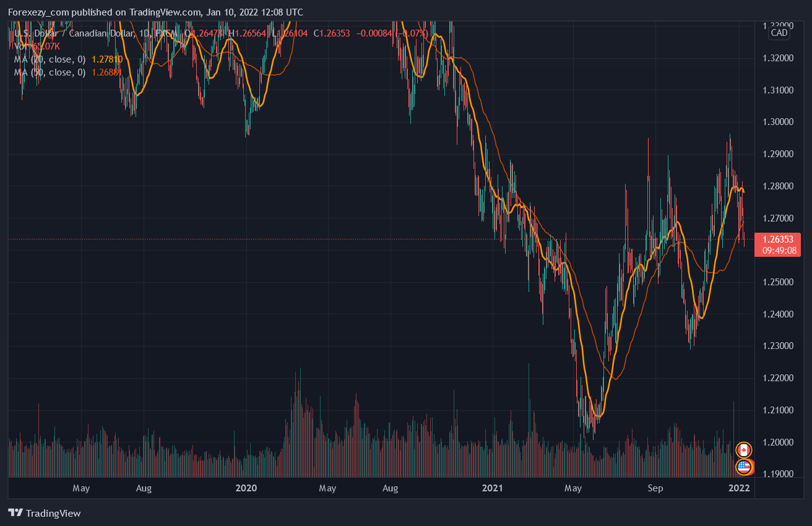Viewport: 812px width, 526px height.
Task: Click the 2021 time axis label
Action: [x=493, y=488]
